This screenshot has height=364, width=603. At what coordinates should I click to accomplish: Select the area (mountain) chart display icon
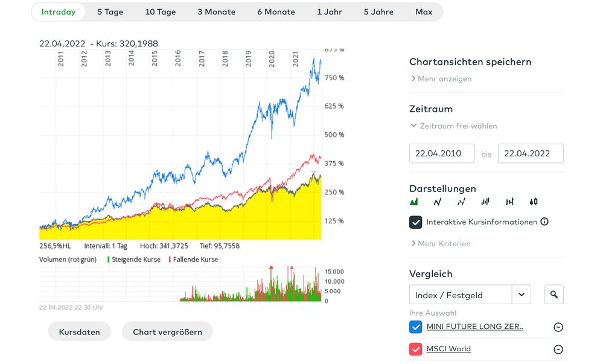click(x=414, y=202)
